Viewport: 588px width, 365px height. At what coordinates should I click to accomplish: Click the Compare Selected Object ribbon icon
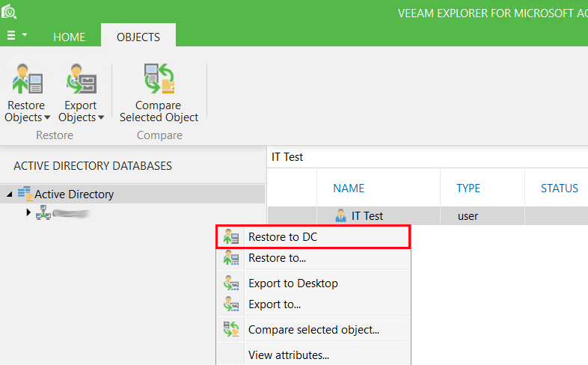(159, 79)
